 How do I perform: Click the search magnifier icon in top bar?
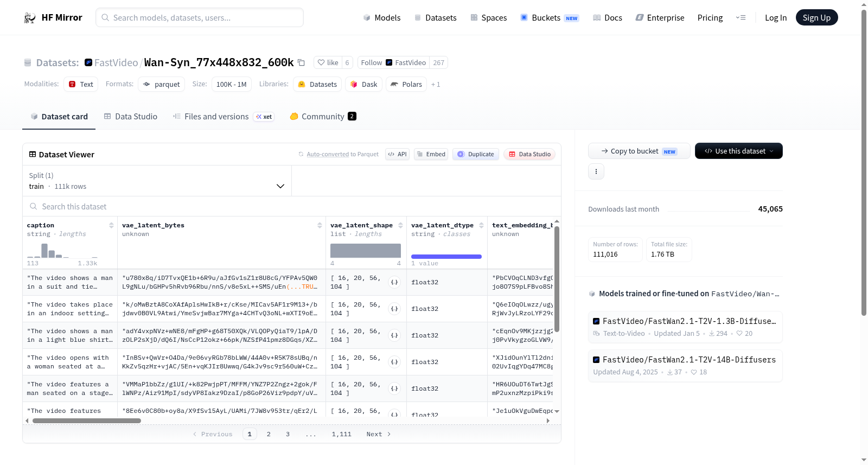click(105, 17)
